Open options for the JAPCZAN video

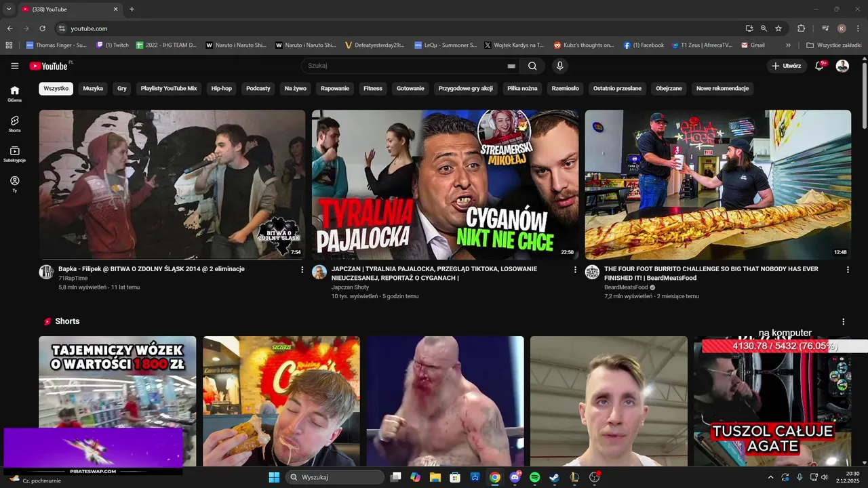click(x=575, y=270)
